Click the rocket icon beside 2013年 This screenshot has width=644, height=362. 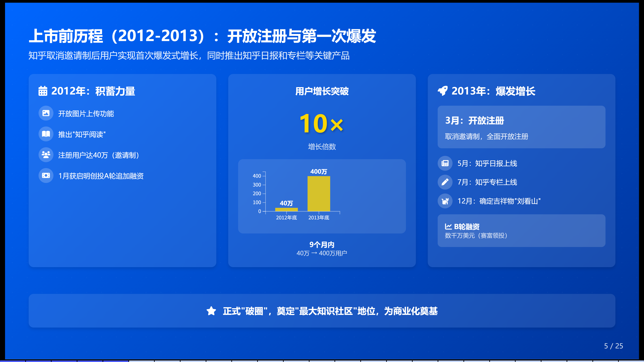pyautogui.click(x=443, y=91)
